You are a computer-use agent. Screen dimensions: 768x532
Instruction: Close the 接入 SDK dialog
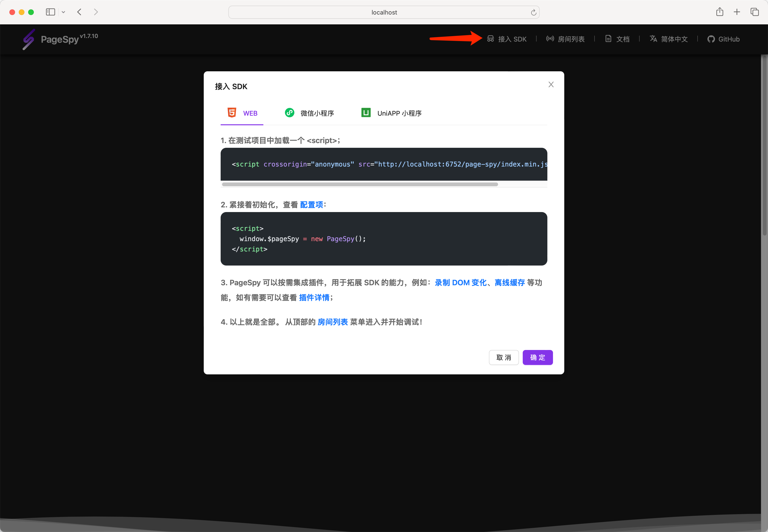[551, 85]
